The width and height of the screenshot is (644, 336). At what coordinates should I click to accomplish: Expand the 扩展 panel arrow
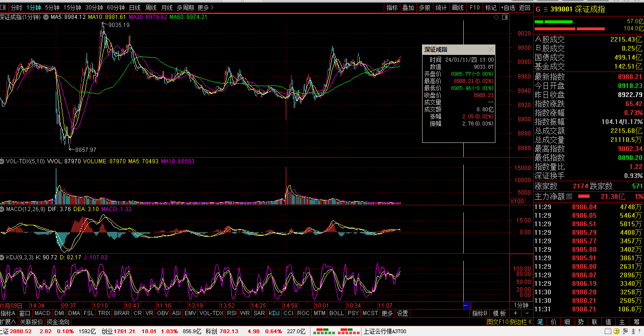pos(9,322)
